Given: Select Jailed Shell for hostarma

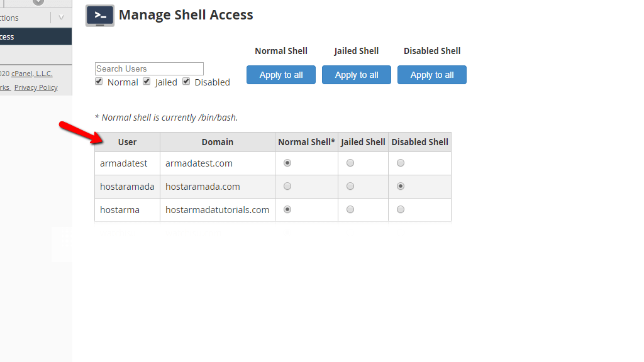Looking at the screenshot, I should pyautogui.click(x=350, y=209).
